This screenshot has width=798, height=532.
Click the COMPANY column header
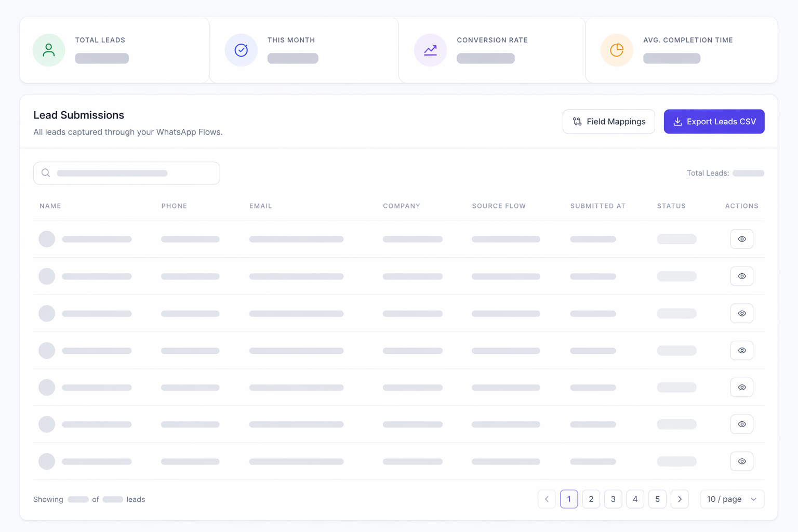[402, 206]
